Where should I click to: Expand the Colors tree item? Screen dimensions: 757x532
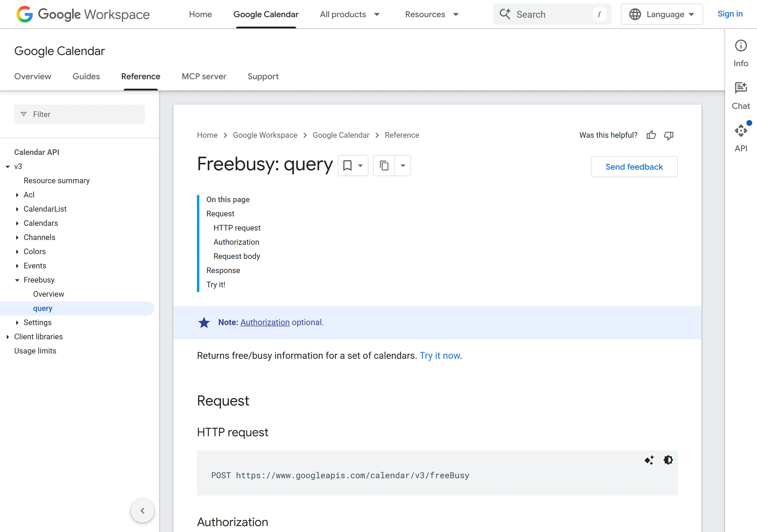click(17, 252)
